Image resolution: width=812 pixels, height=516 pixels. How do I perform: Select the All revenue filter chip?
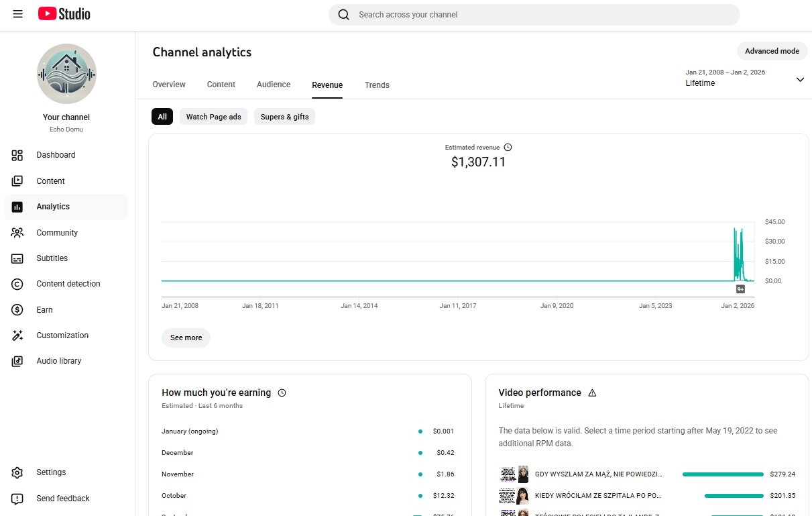162,117
